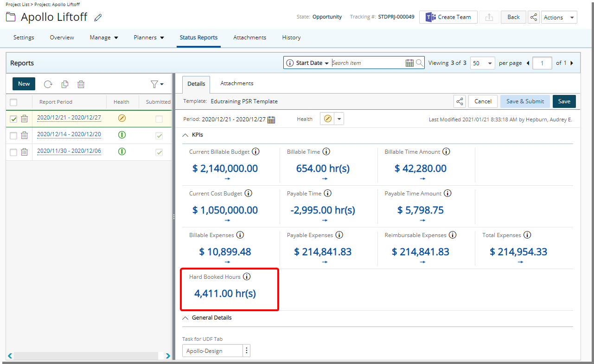Screen dimensions: 594x364
Task: Open the History tab
Action: (291, 38)
